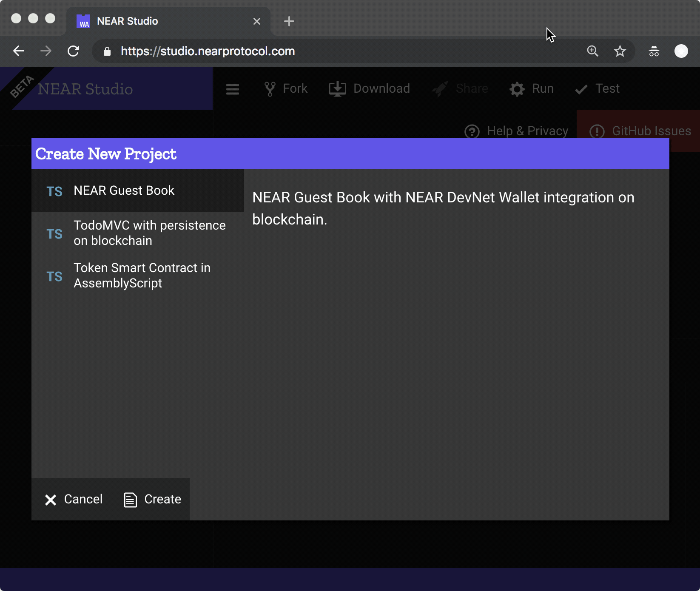The image size is (700, 591).
Task: Close the NEAR Studio tab
Action: coord(257,21)
